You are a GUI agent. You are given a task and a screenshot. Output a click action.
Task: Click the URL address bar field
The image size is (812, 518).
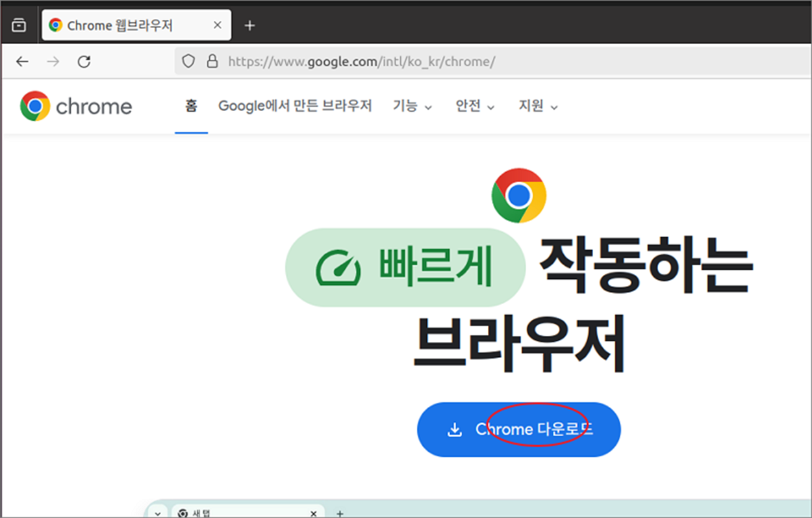(x=492, y=62)
